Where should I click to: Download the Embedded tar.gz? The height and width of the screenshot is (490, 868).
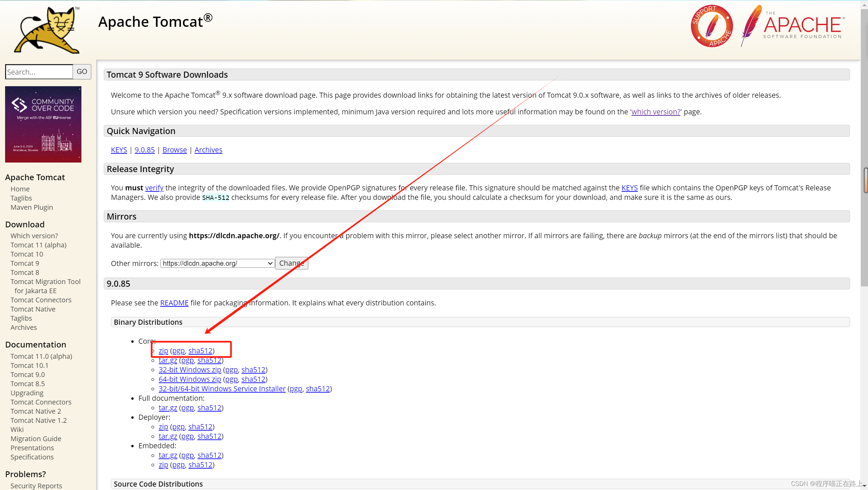pyautogui.click(x=168, y=455)
